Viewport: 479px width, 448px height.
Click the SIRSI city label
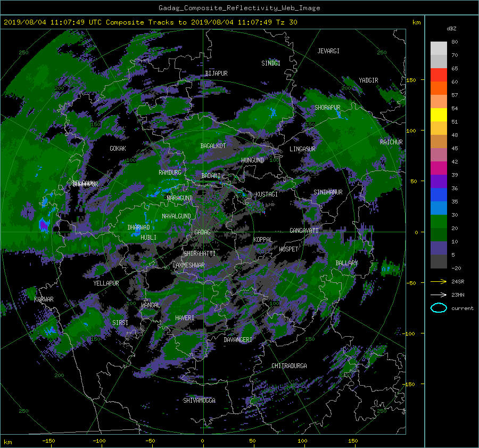120,323
